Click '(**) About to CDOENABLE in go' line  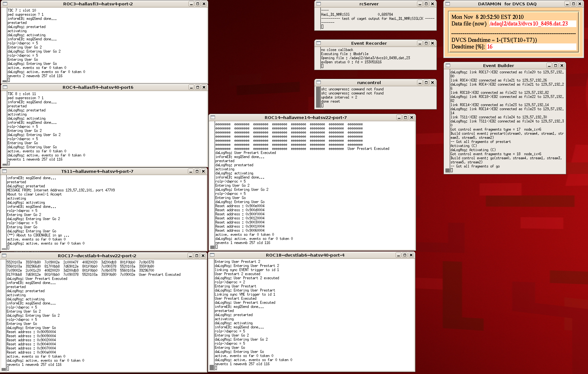click(38, 235)
